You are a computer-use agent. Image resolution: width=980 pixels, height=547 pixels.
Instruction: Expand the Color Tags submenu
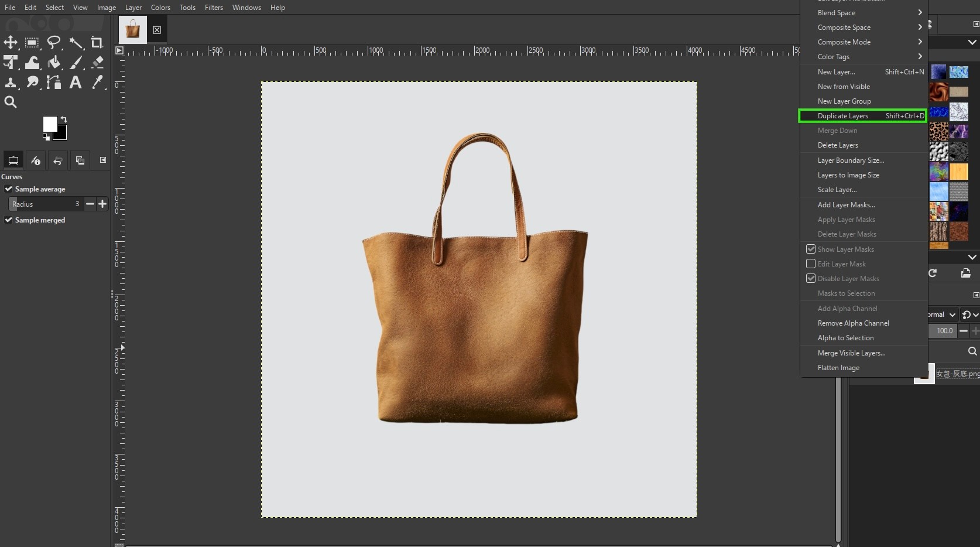pyautogui.click(x=864, y=57)
